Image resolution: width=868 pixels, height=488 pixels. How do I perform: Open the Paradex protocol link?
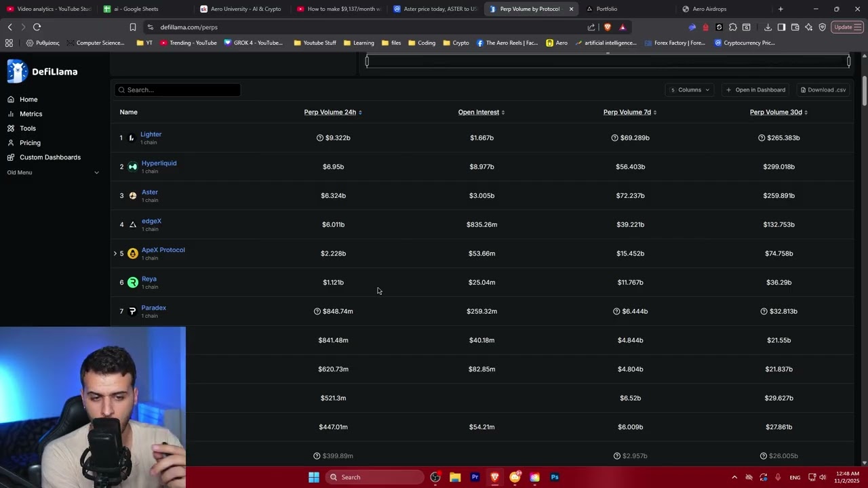point(153,308)
